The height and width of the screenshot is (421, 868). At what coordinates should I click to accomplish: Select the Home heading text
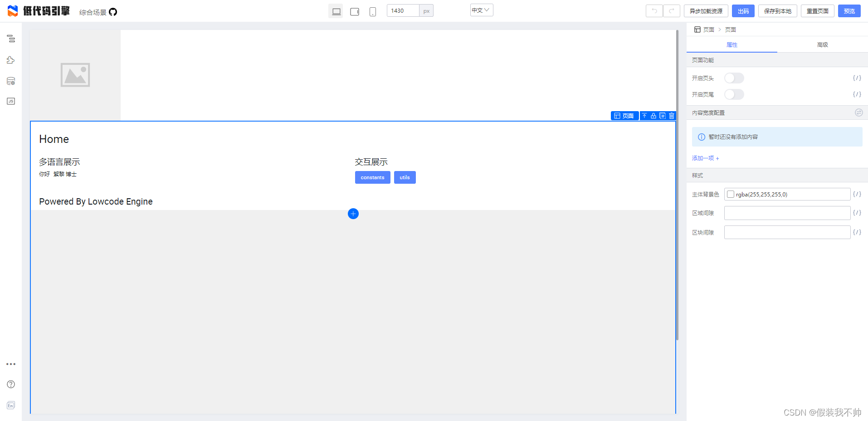54,139
